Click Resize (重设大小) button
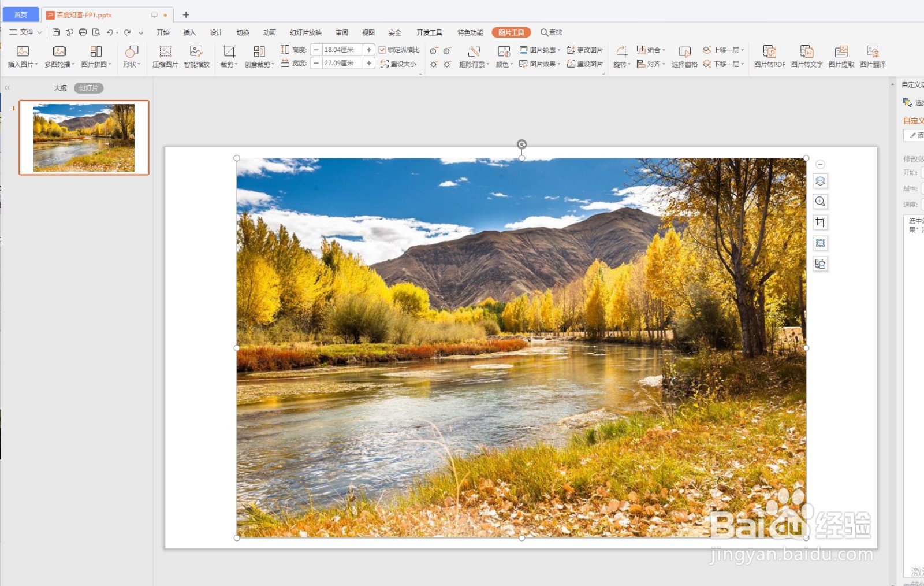This screenshot has height=586, width=924. pos(398,64)
